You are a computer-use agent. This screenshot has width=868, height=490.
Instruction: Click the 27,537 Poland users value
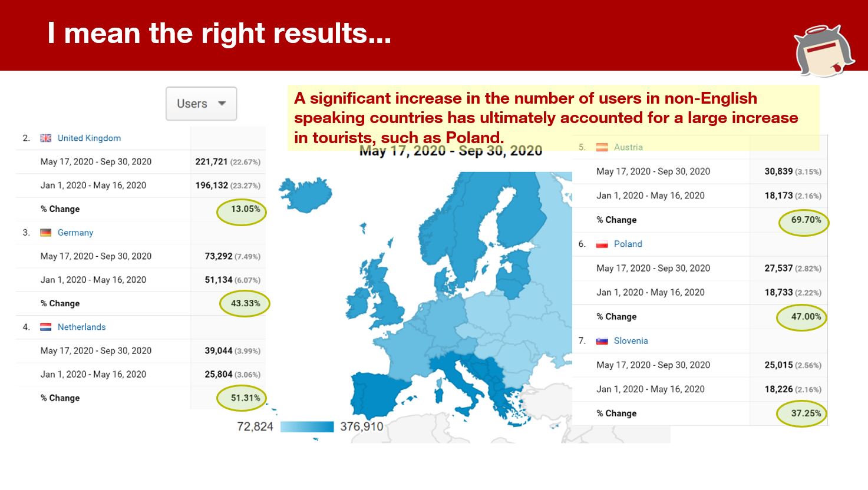(778, 268)
